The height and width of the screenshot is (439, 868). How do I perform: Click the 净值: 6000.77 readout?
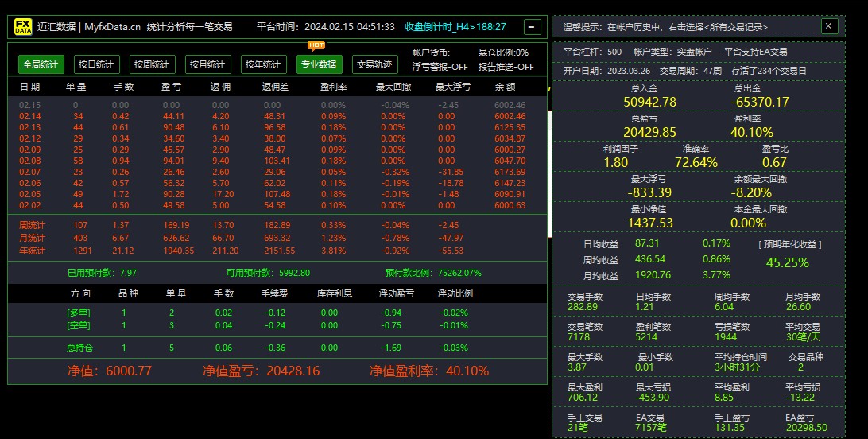[x=110, y=371]
